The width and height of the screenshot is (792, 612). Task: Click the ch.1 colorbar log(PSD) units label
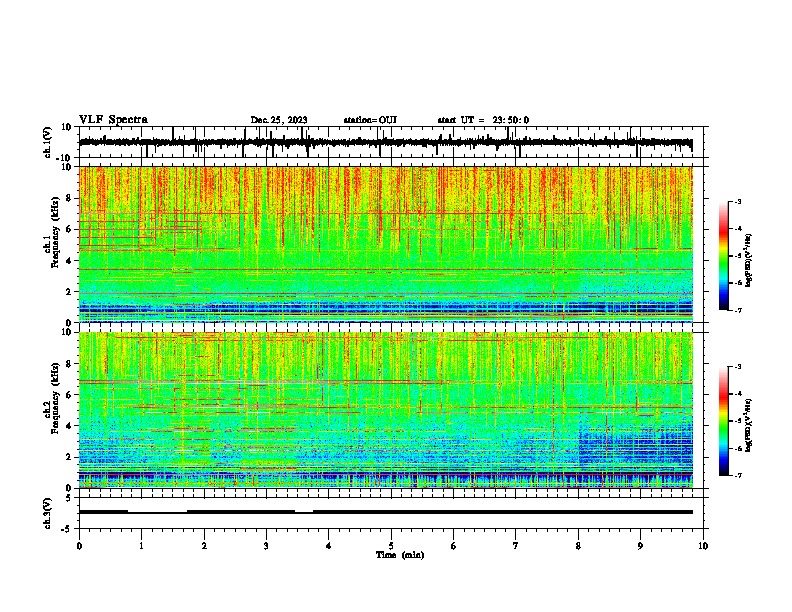[x=749, y=260]
